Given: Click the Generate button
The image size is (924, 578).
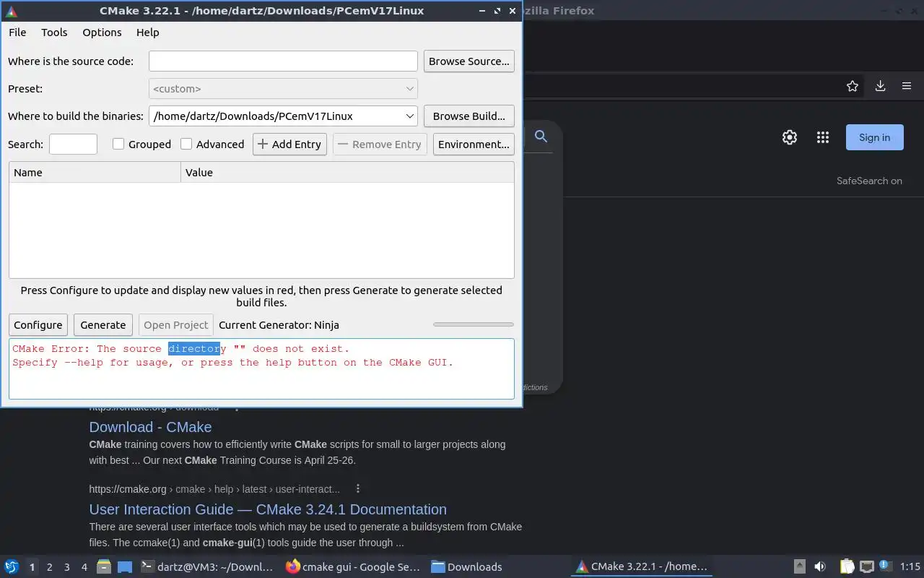Looking at the screenshot, I should coord(103,325).
